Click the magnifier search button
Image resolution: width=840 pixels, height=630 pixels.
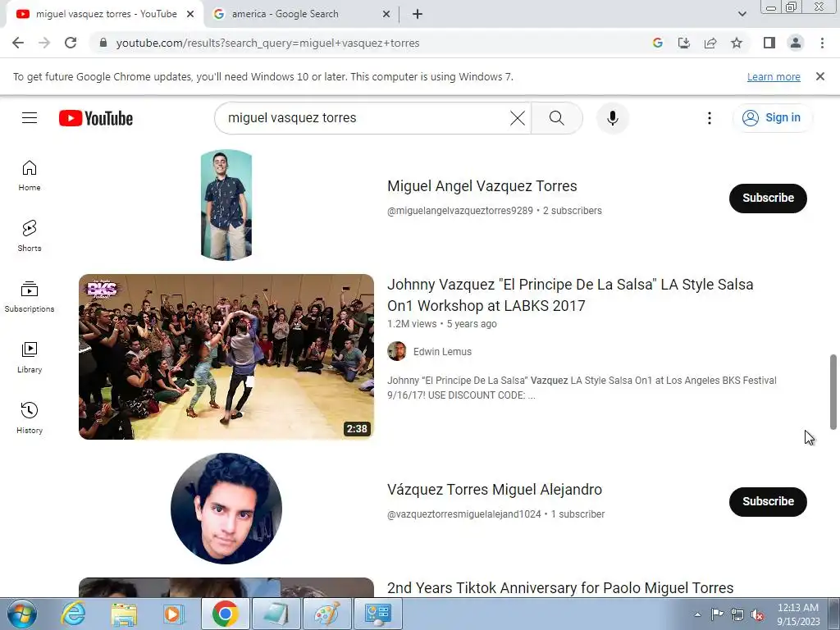pos(557,118)
